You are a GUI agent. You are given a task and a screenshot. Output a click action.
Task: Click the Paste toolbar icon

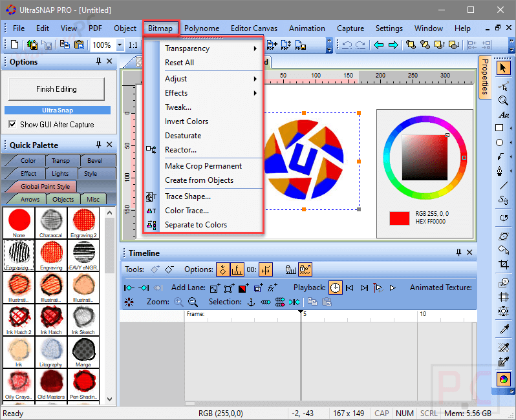[79, 45]
